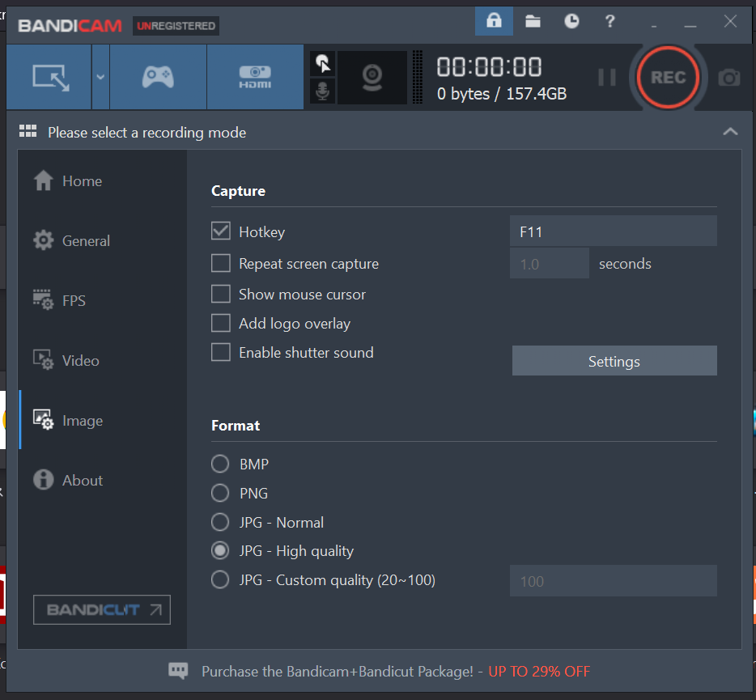Toggle the mouse cursor effect icon
Image resolution: width=756 pixels, height=700 pixels.
click(322, 64)
